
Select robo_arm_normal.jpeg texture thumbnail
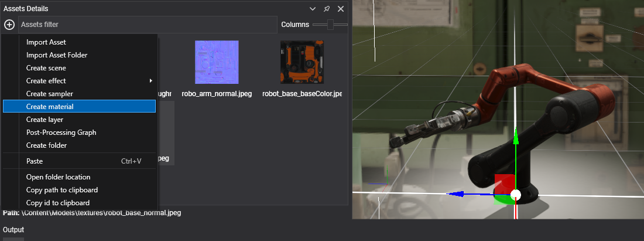coord(217,62)
